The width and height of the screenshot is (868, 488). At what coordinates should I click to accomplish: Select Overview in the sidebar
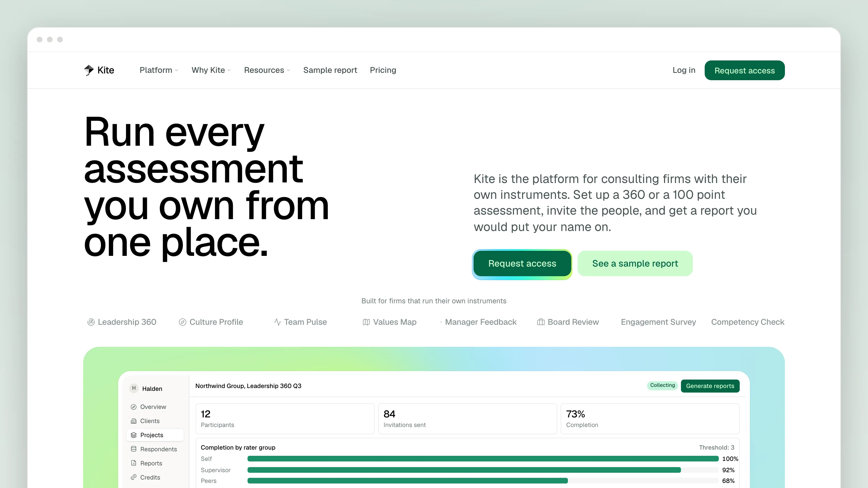click(x=155, y=407)
